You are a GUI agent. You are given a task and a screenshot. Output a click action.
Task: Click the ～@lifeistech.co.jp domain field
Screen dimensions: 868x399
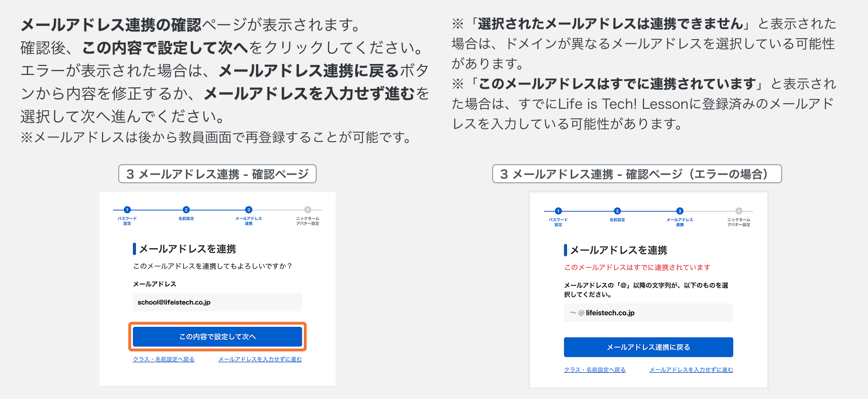pyautogui.click(x=648, y=313)
